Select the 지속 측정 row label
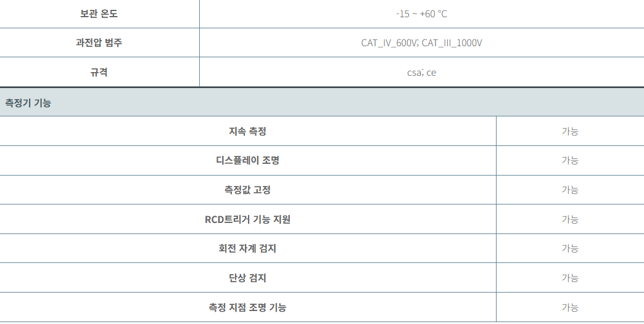 pos(247,131)
